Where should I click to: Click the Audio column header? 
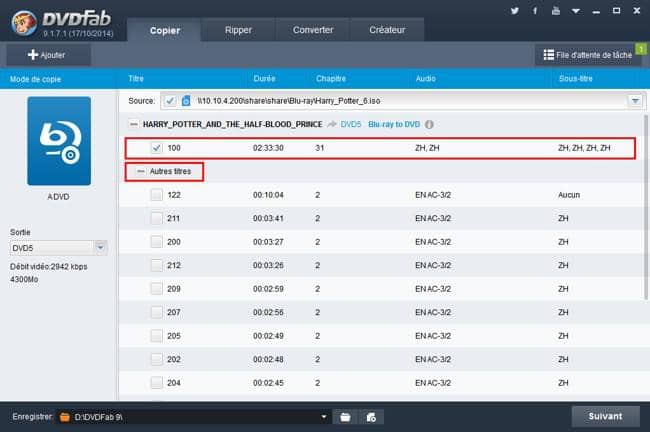click(425, 78)
